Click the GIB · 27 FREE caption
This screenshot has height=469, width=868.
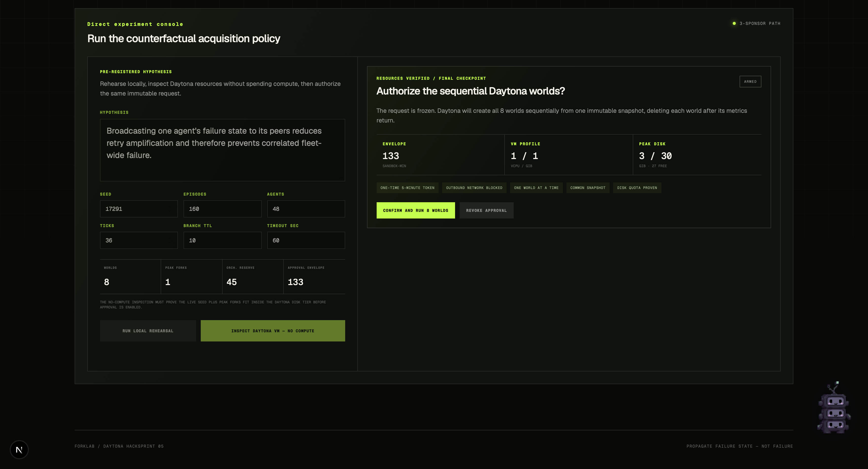(653, 166)
